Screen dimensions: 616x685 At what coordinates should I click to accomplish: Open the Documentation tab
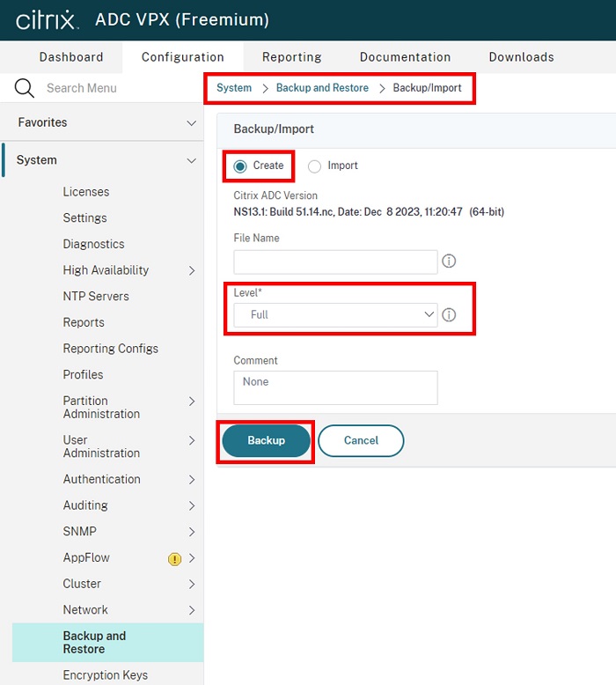click(405, 57)
